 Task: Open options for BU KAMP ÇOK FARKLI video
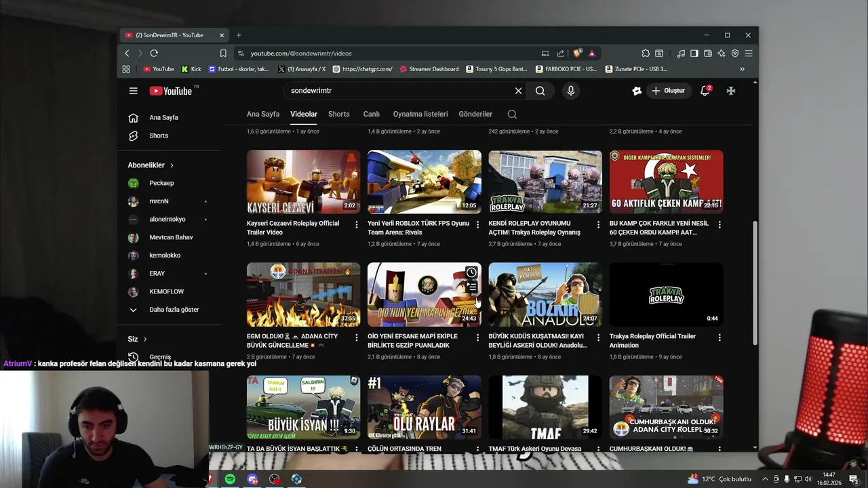719,224
